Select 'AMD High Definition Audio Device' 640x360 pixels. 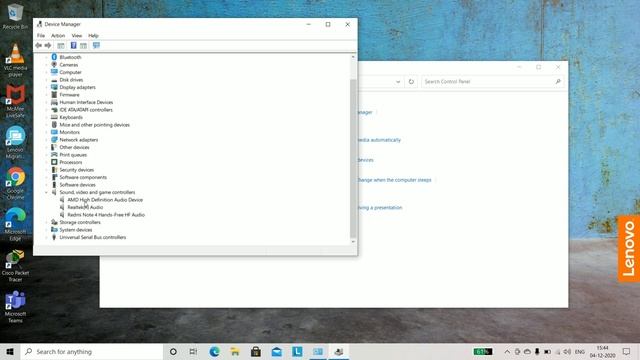[105, 200]
